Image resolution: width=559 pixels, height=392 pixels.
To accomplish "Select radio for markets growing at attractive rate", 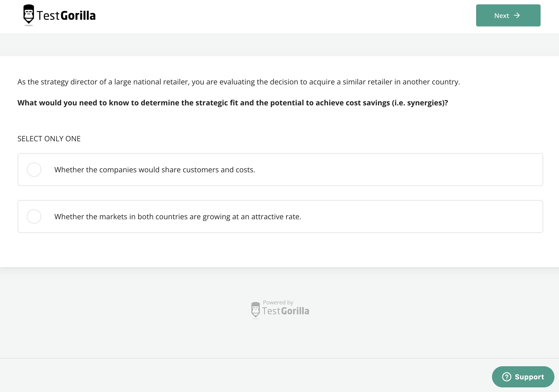I will point(34,216).
